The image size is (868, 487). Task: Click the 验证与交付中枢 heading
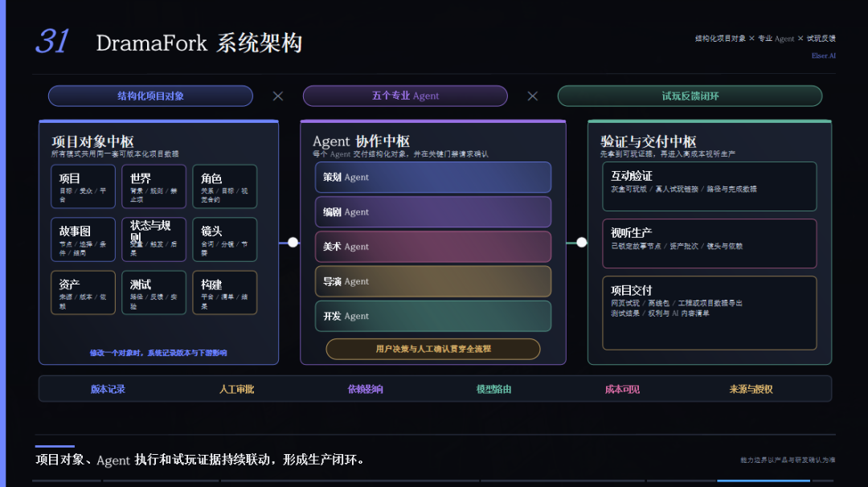649,141
